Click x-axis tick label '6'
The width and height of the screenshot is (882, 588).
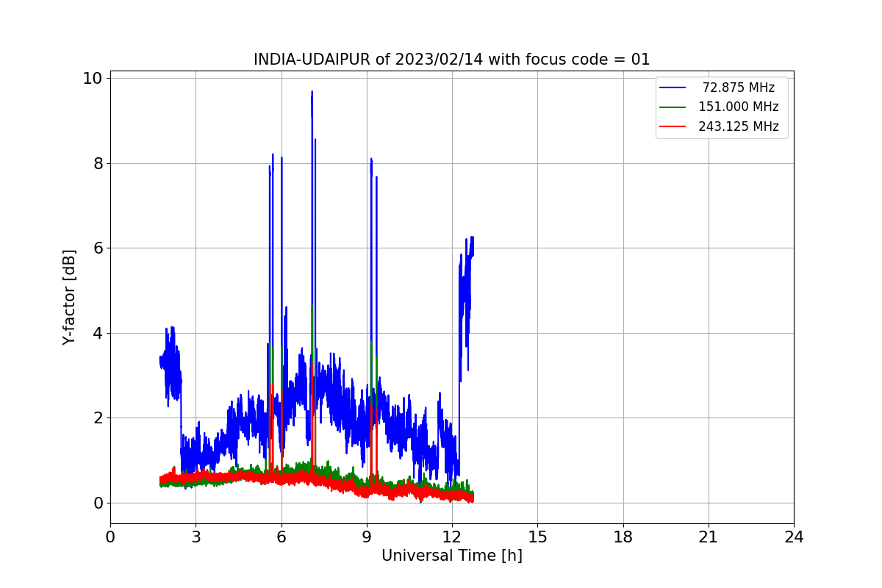(282, 537)
